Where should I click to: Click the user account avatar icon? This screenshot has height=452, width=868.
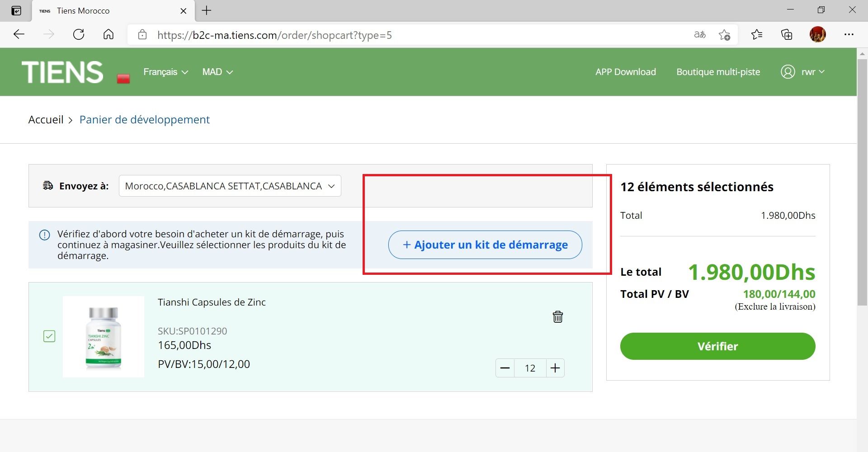788,72
